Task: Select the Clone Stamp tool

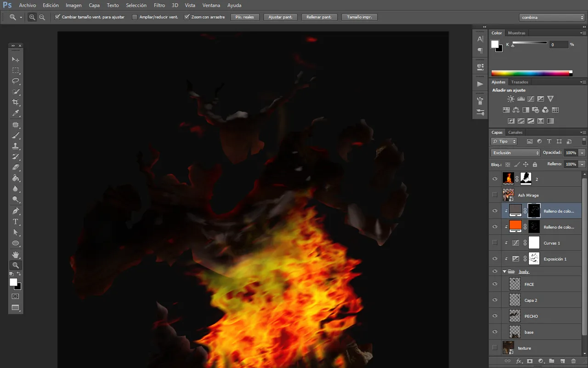Action: point(16,146)
